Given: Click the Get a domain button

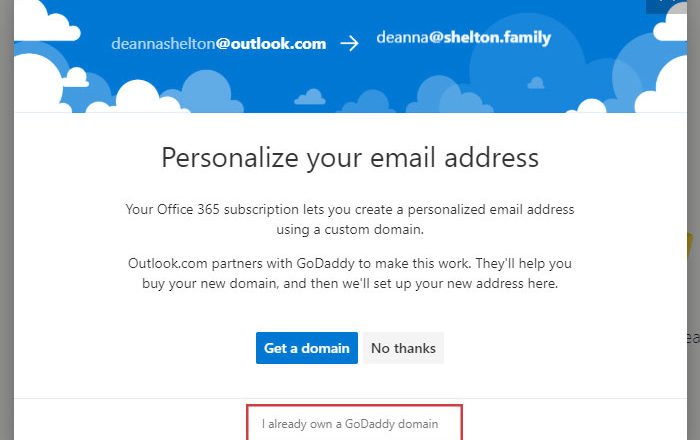Looking at the screenshot, I should [x=306, y=348].
